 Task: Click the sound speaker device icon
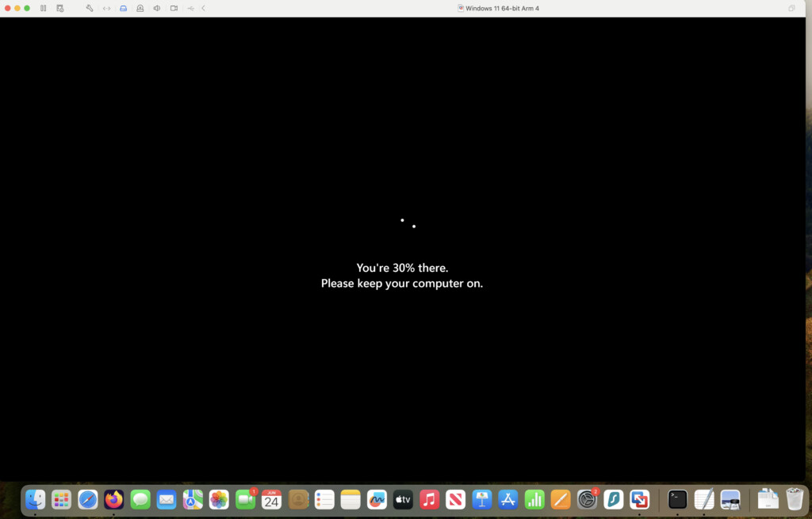[x=156, y=8]
